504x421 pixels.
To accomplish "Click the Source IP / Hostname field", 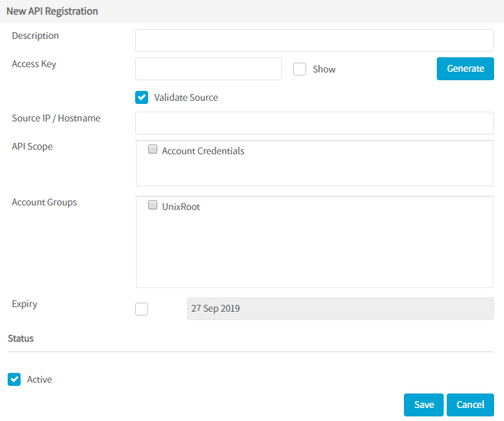I will pyautogui.click(x=314, y=122).
